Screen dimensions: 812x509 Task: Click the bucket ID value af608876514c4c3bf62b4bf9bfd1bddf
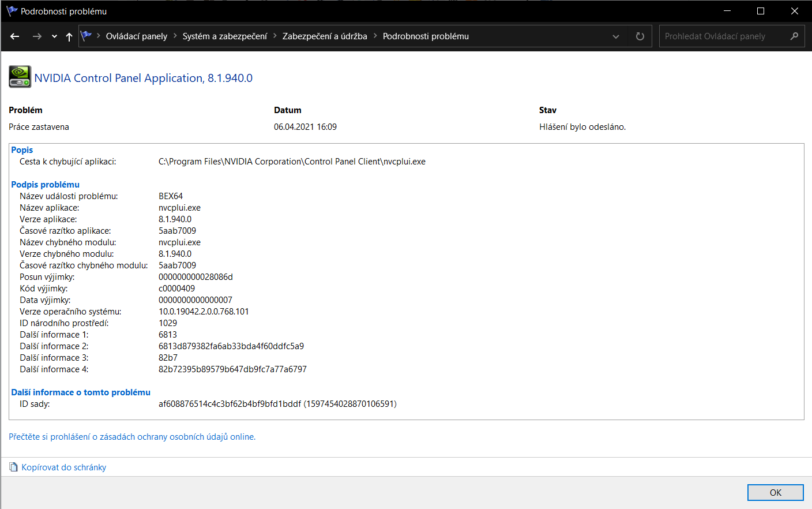point(230,404)
